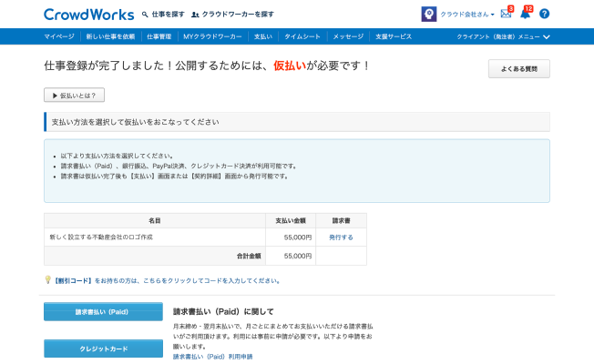594x364 pixels.
Task: Click the user avatar icon
Action: tap(428, 14)
